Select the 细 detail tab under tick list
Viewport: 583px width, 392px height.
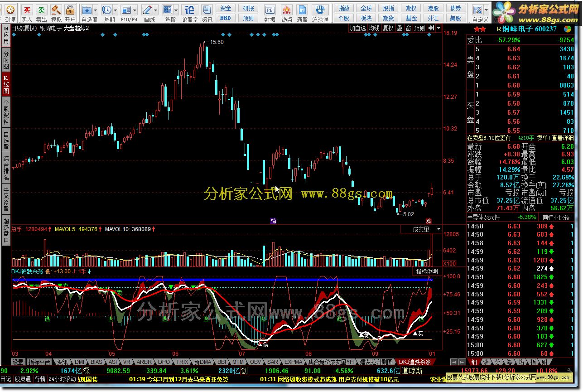pos(474,362)
